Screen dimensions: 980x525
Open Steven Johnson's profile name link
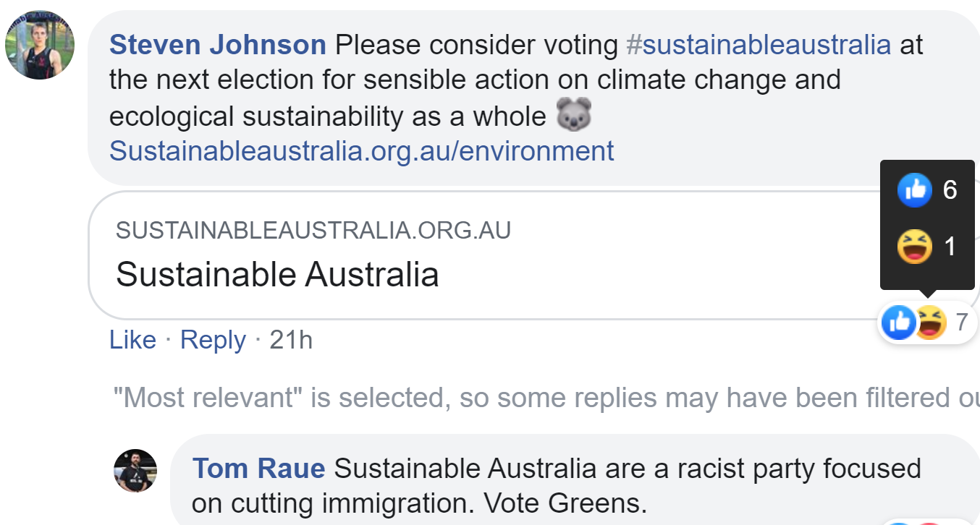[x=217, y=46]
